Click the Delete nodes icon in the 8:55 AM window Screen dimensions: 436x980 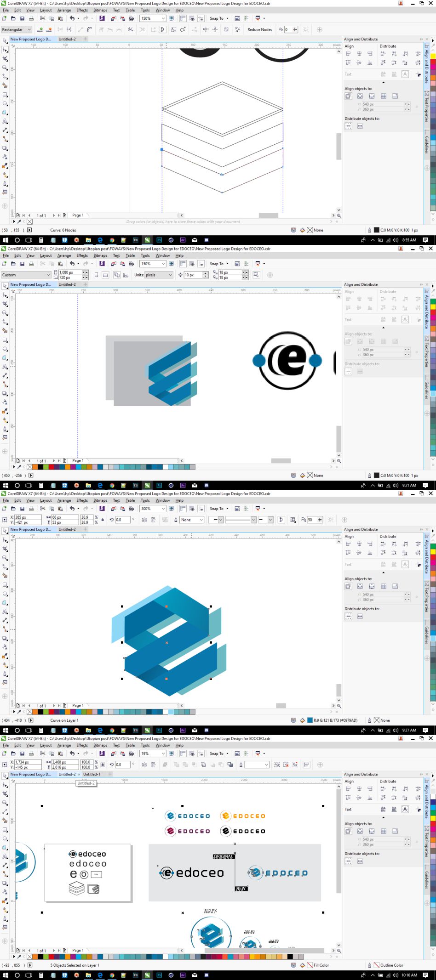point(49,29)
